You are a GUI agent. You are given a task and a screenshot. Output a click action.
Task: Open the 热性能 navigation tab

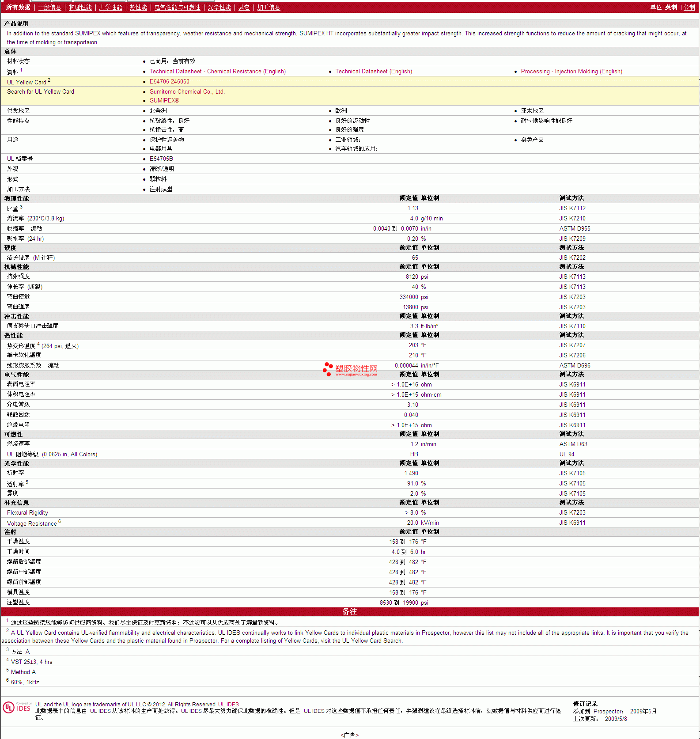pos(138,7)
